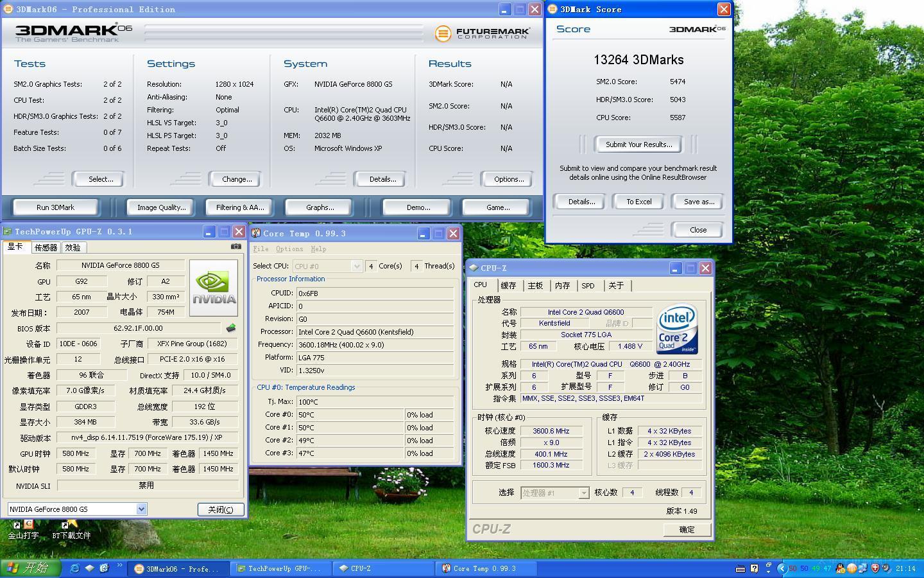Click the 关闭(C) button in GPU-Z
Image resolution: width=924 pixels, height=578 pixels.
pyautogui.click(x=220, y=509)
